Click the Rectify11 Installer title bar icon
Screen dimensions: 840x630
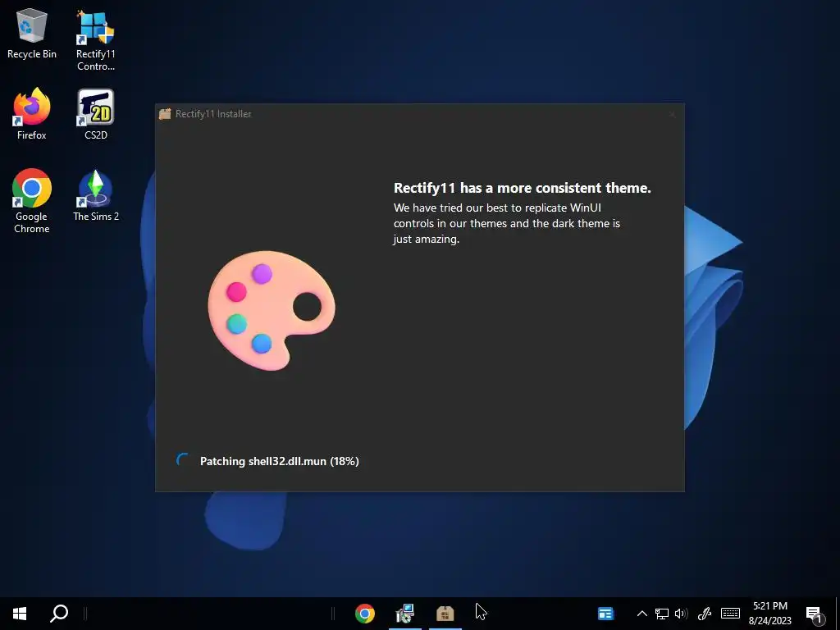click(165, 113)
